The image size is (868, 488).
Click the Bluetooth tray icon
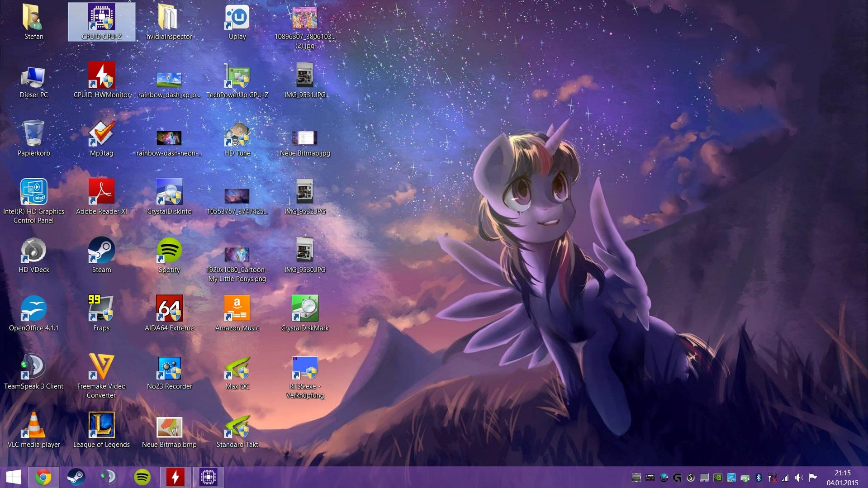point(759,478)
